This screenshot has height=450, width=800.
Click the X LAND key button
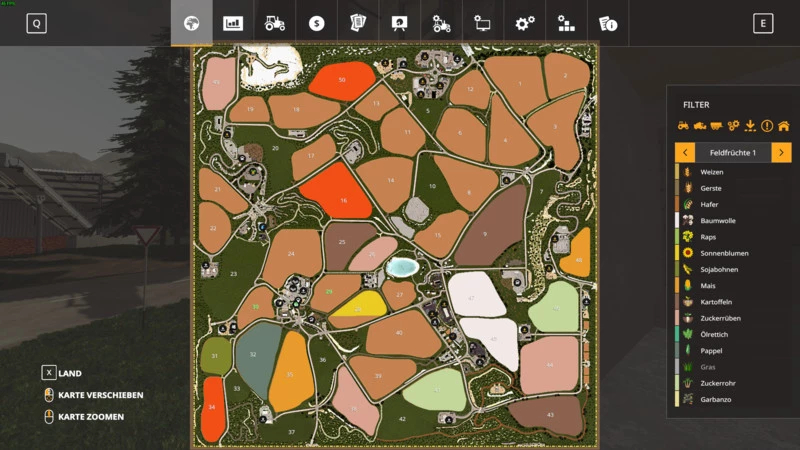click(x=48, y=373)
